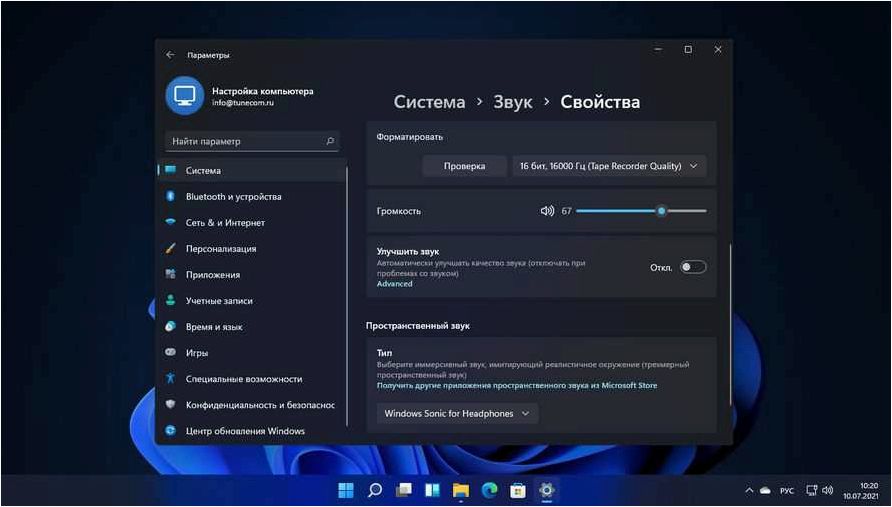Go to Bluetooth и устройства
The height and width of the screenshot is (507, 892).
tap(251, 196)
